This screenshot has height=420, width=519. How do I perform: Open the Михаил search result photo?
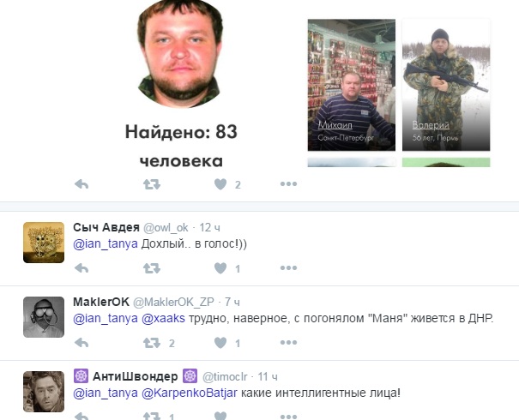click(x=352, y=85)
